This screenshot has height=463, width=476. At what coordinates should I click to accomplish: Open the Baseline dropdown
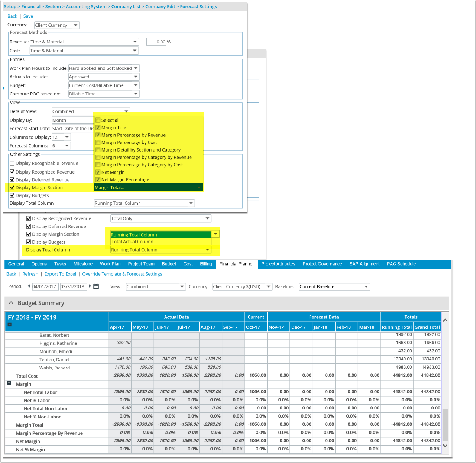point(335,286)
